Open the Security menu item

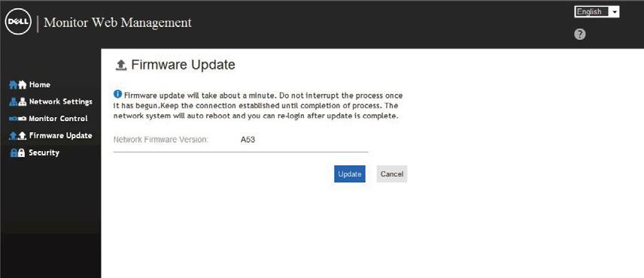44,153
